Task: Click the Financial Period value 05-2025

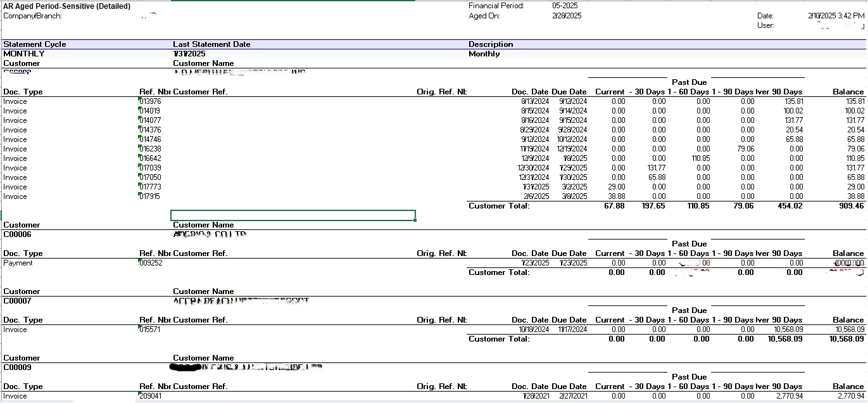Action: point(565,6)
